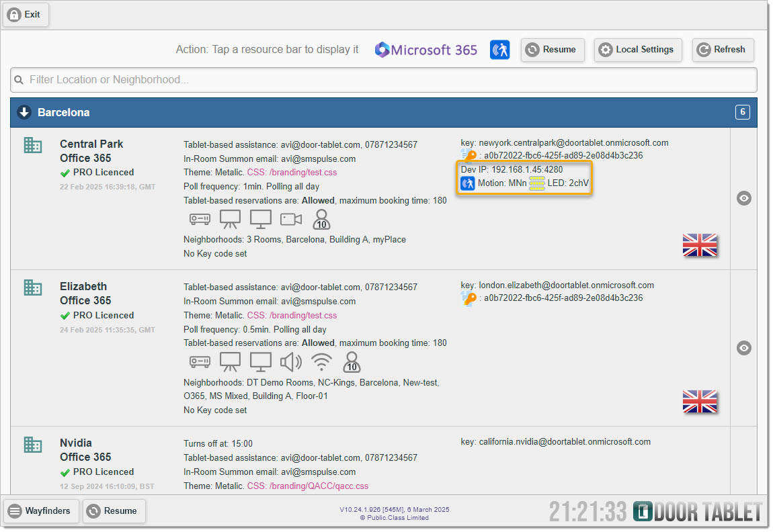Image resolution: width=773 pixels, height=532 pixels.
Task: Click the building icon beside Elizabeth
Action: tap(33, 287)
